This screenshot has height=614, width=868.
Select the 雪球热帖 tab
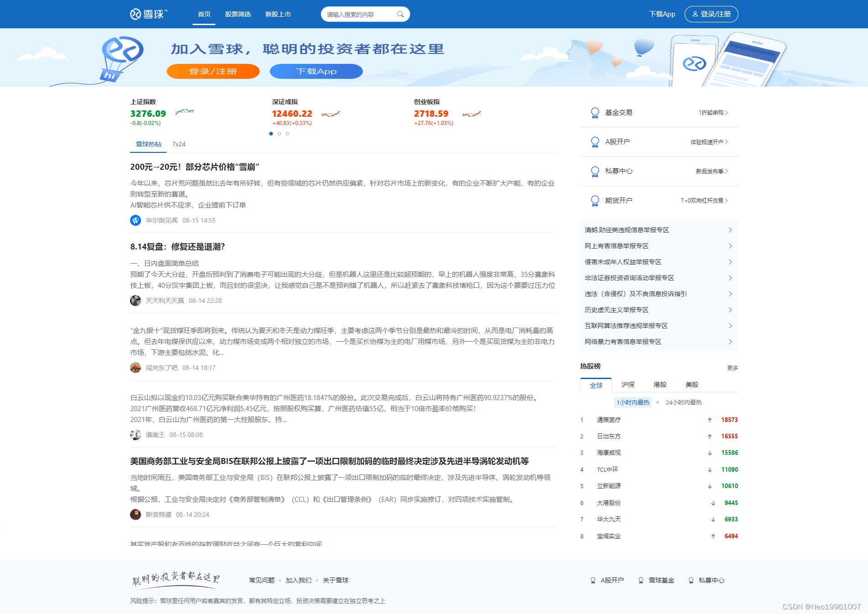[x=148, y=144]
